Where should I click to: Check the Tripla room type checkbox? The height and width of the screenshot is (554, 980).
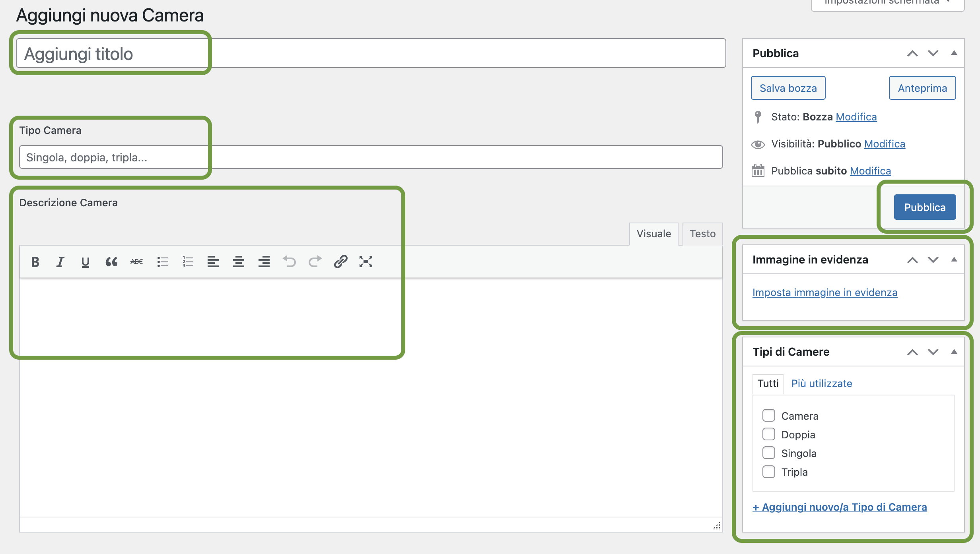pyautogui.click(x=769, y=472)
